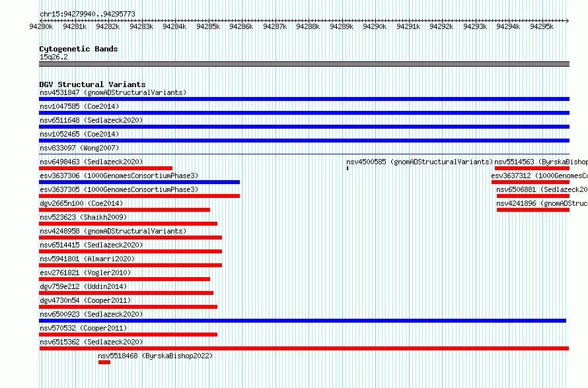Open nsv5518468 (ByrskaBishop2022) label
Screen dimensions: 588x388
(155, 356)
